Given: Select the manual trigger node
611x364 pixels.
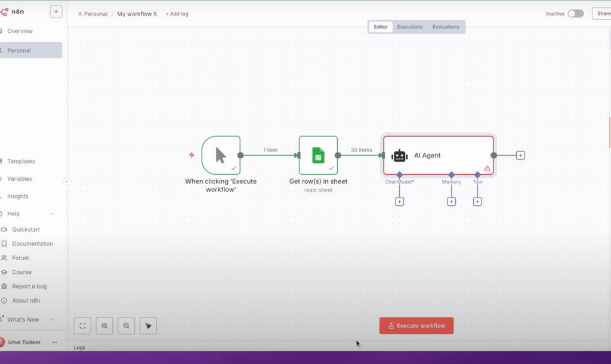Looking at the screenshot, I should [x=221, y=155].
